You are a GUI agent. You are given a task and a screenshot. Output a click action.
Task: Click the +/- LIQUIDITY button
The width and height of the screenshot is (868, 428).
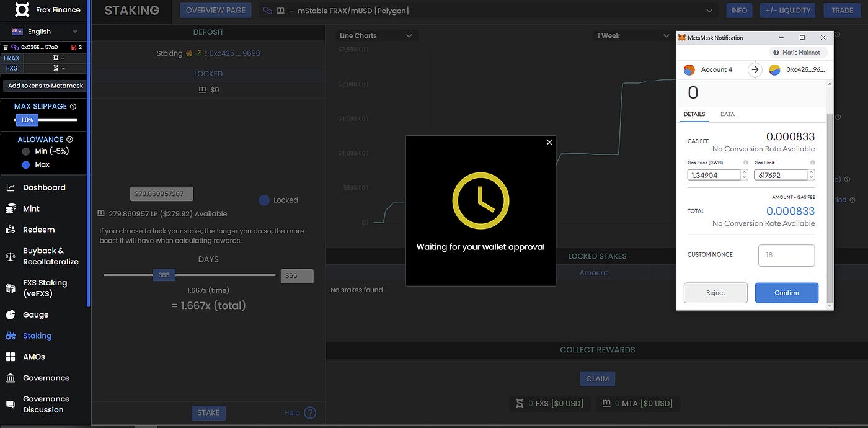click(x=788, y=11)
